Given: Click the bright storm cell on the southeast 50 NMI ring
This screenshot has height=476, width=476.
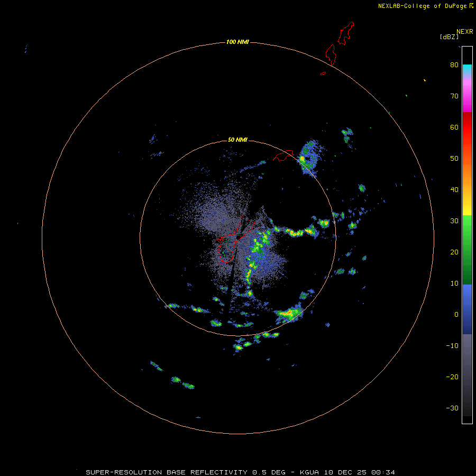Looking at the screenshot, I should coord(288,313).
